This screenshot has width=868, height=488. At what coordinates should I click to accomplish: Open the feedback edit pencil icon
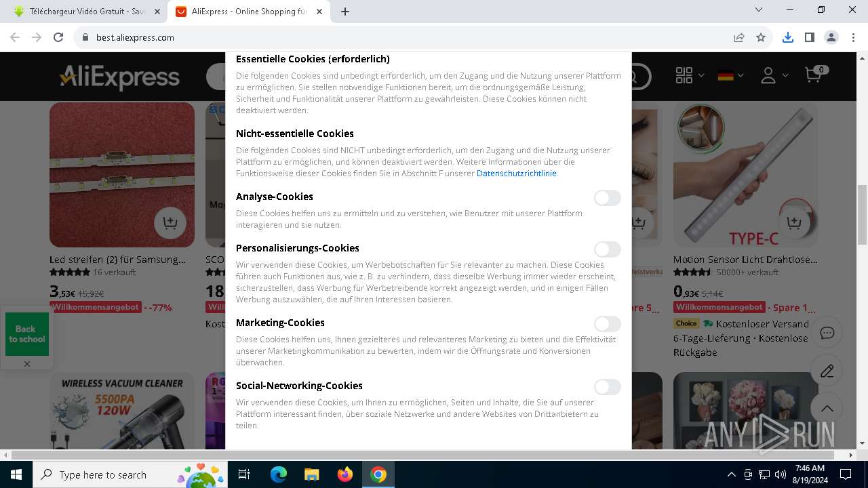tap(827, 371)
